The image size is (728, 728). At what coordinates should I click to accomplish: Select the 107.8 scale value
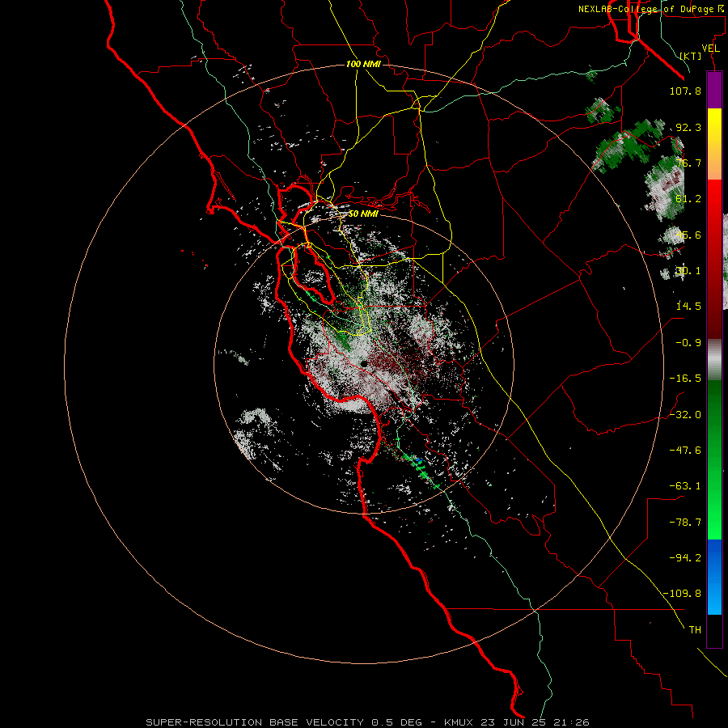coord(685,91)
